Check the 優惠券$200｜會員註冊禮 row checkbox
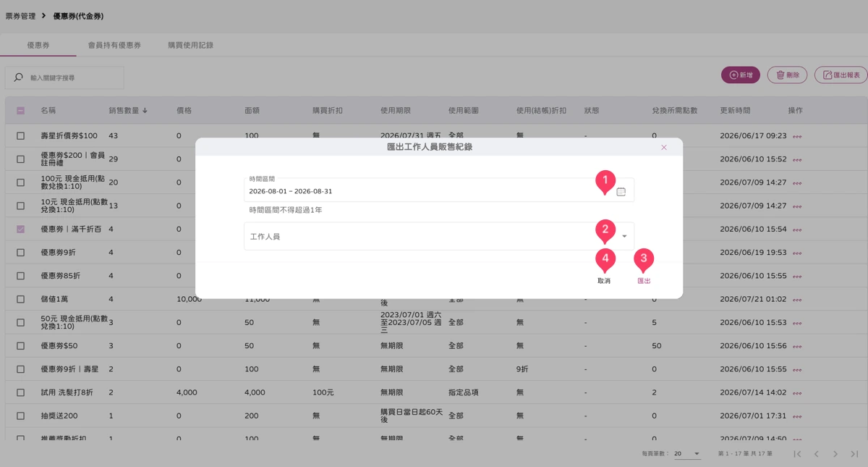The image size is (868, 467). tap(20, 159)
